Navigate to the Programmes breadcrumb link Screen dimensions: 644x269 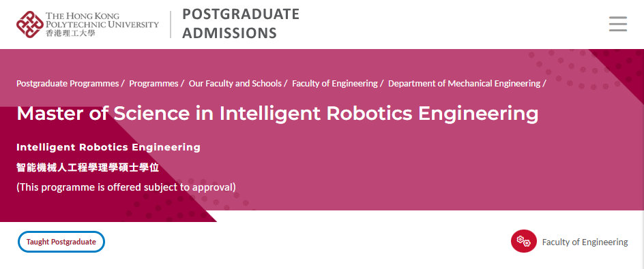click(x=153, y=83)
